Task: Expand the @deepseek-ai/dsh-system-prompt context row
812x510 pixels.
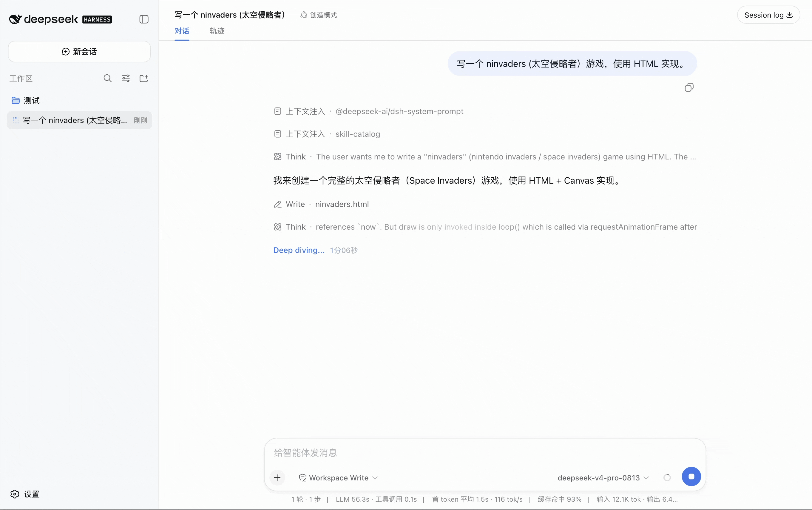Action: pyautogui.click(x=369, y=111)
